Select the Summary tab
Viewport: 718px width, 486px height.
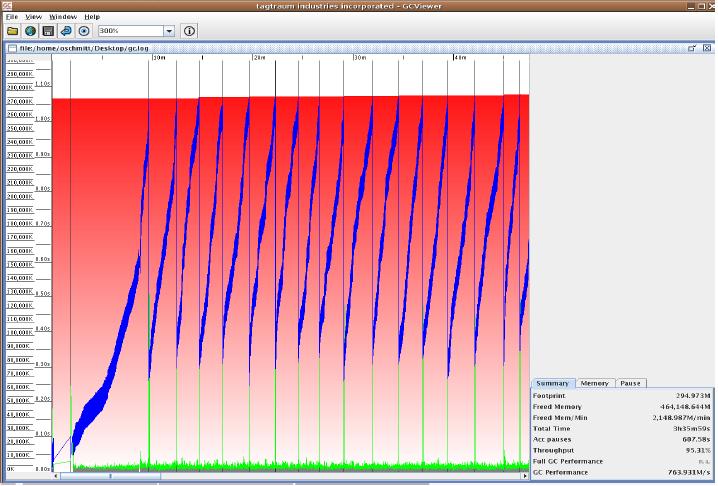click(x=552, y=383)
